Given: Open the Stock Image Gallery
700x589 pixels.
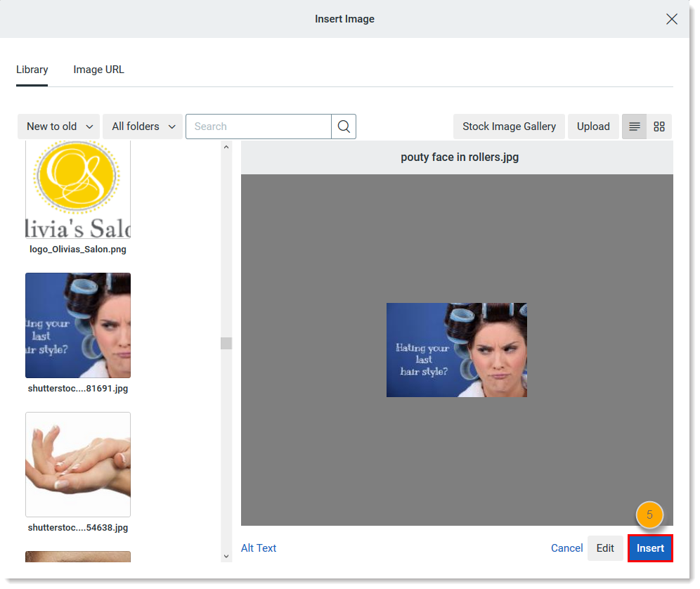Looking at the screenshot, I should coord(509,127).
